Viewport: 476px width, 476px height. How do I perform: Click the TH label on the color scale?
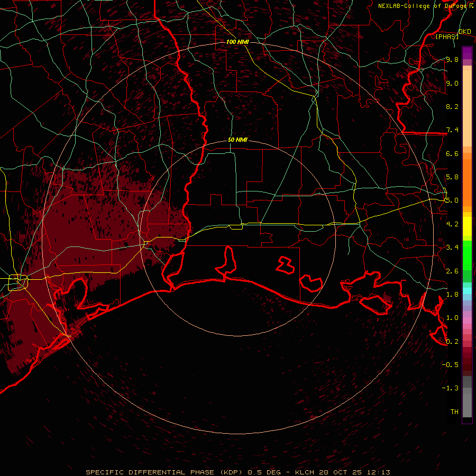pyautogui.click(x=454, y=412)
